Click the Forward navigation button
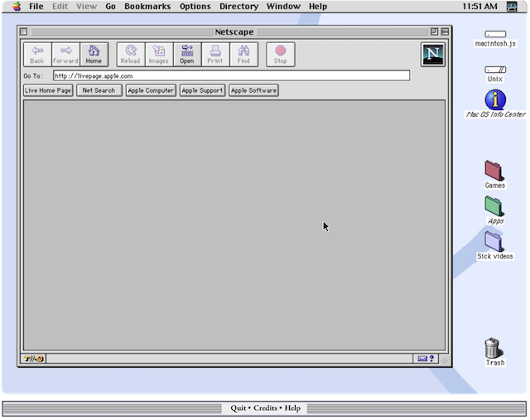Viewport: 530px width, 420px height. tap(66, 55)
